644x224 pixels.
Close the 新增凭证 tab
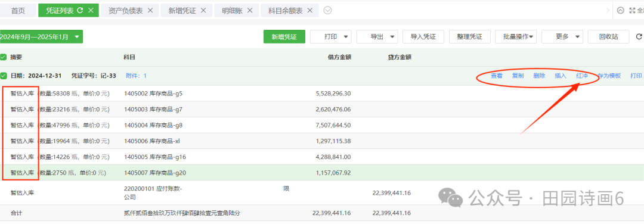point(203,11)
